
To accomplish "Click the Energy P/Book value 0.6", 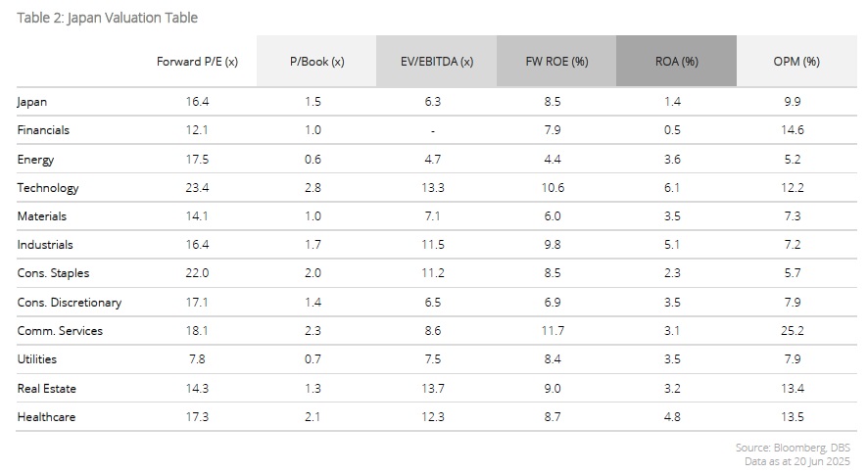I will tap(316, 160).
